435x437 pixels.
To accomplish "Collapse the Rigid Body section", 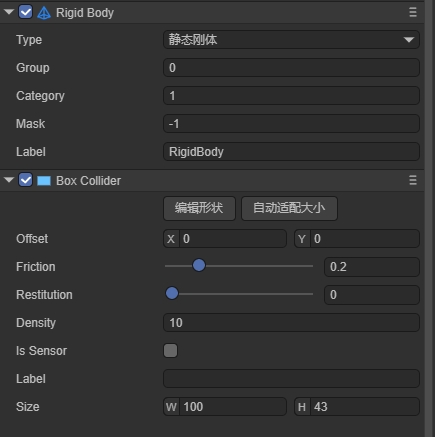I will (9, 12).
